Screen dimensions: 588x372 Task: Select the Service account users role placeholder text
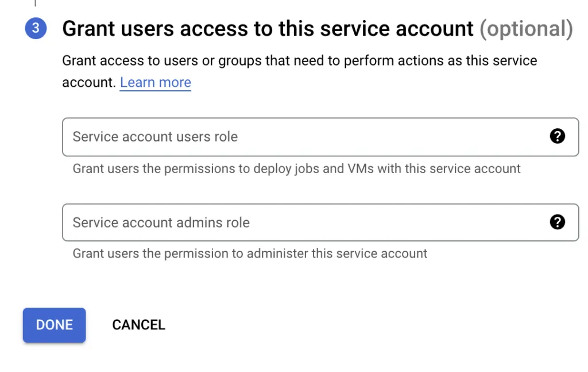[x=155, y=137]
